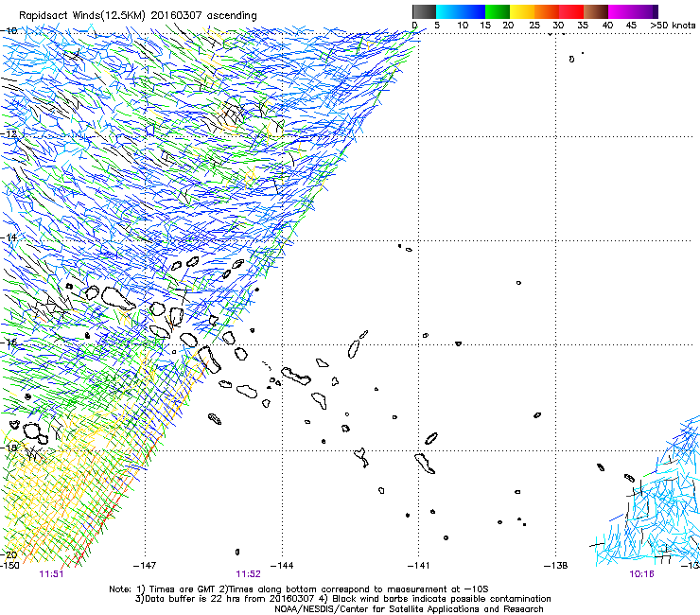Click the '-138' longitude axis label
The image size is (700, 615).
pyautogui.click(x=556, y=566)
